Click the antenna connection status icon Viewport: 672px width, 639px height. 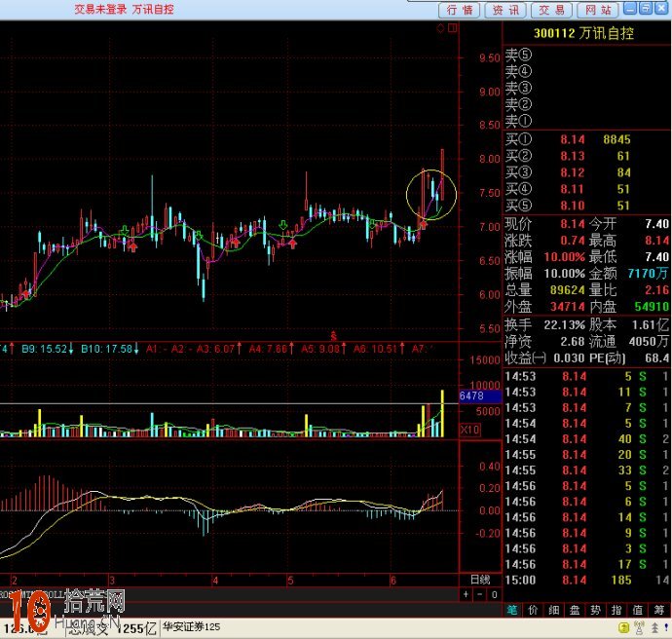(x=640, y=628)
